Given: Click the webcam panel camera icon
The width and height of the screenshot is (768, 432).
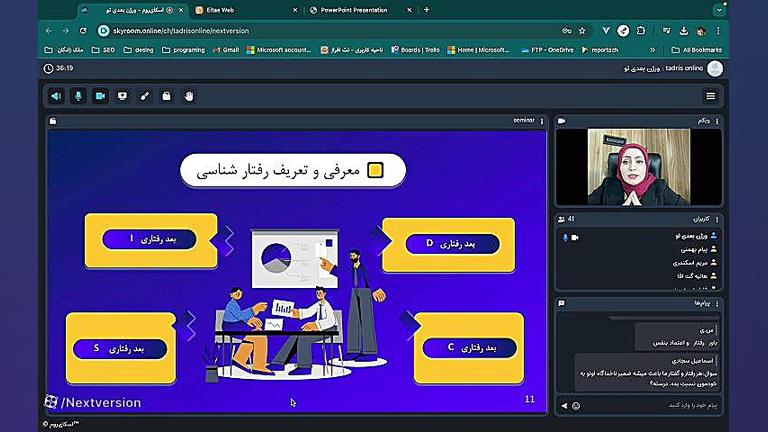Looking at the screenshot, I should [561, 120].
